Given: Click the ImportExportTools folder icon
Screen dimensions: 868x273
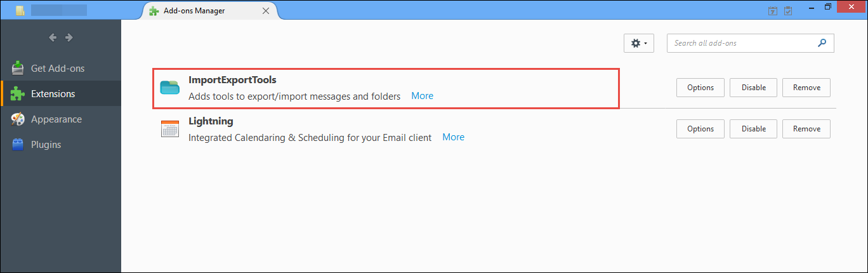Looking at the screenshot, I should point(170,88).
